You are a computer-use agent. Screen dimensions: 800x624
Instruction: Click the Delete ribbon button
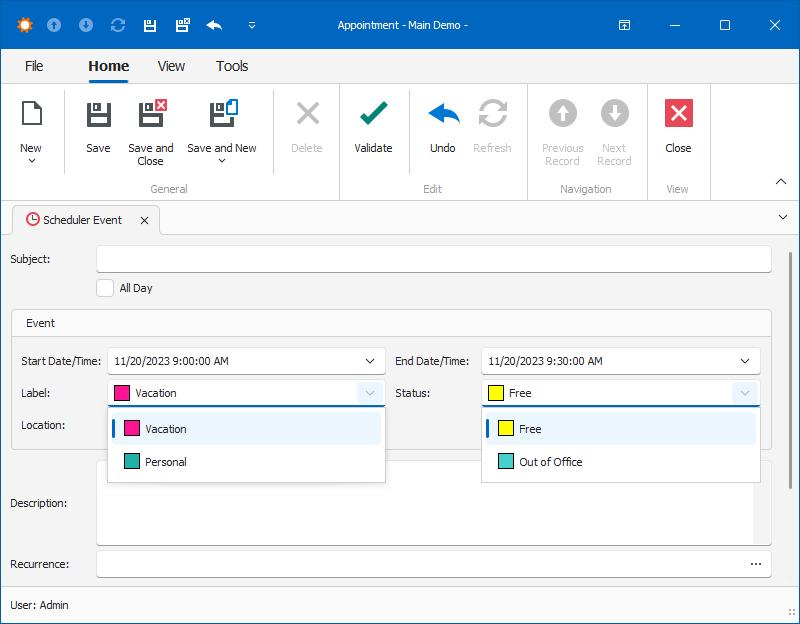[x=307, y=128]
